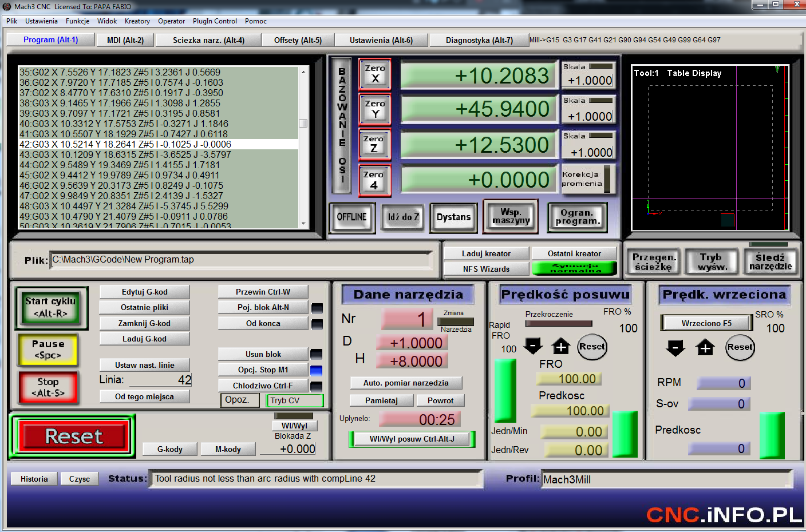Switch to the Offsety (Alt-5) tab

coord(298,40)
